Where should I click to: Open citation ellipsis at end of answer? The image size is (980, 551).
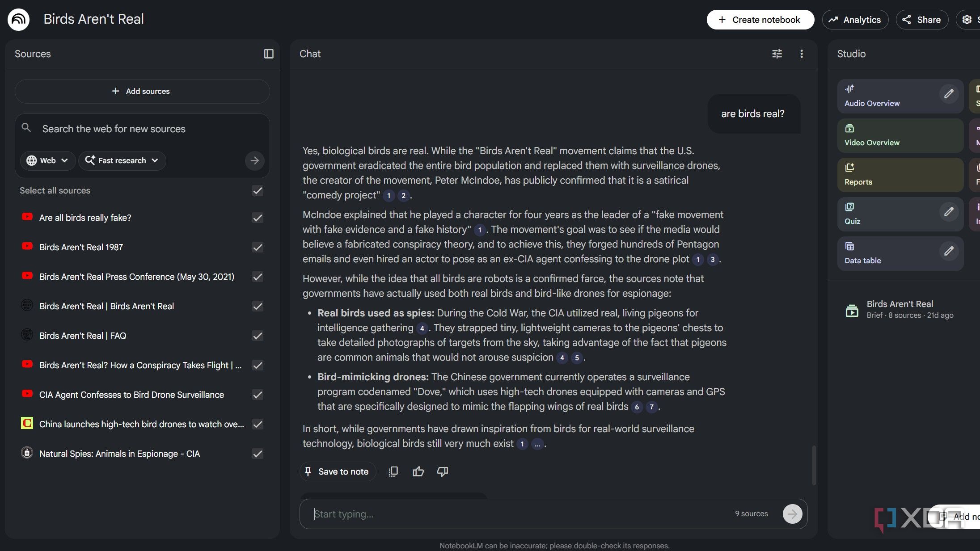537,444
